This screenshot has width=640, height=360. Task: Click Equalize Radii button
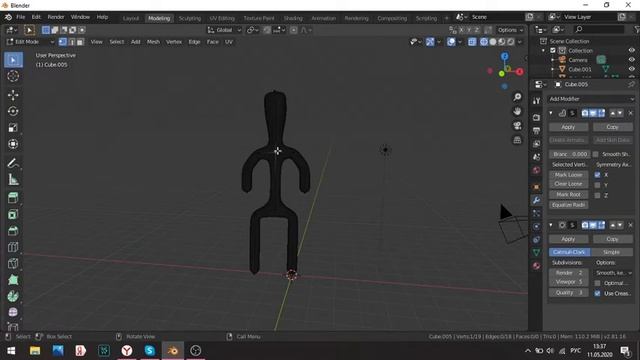point(568,205)
